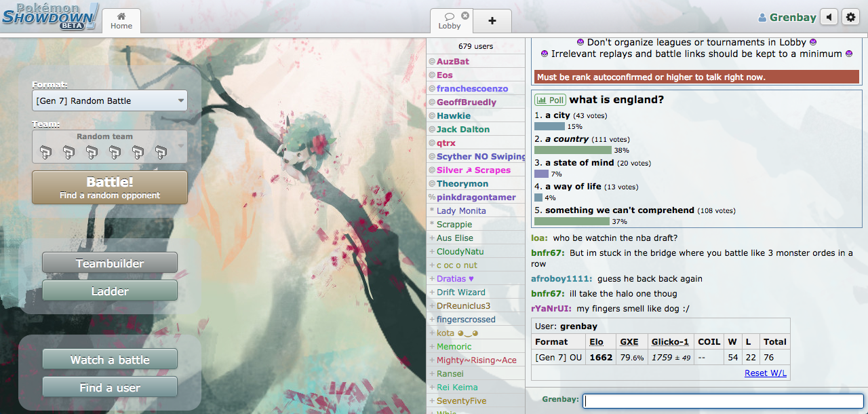Click the Find a user button
The height and width of the screenshot is (414, 868).
point(110,388)
